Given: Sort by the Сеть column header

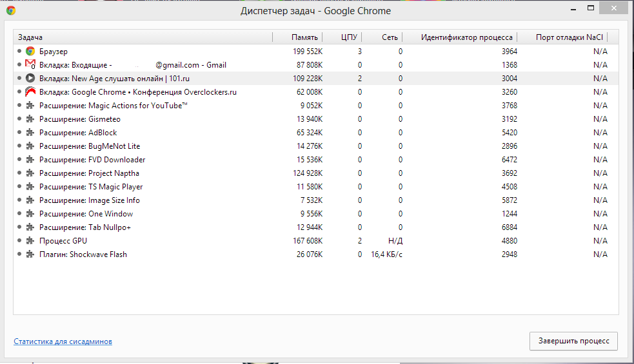Looking at the screenshot, I should point(382,37).
